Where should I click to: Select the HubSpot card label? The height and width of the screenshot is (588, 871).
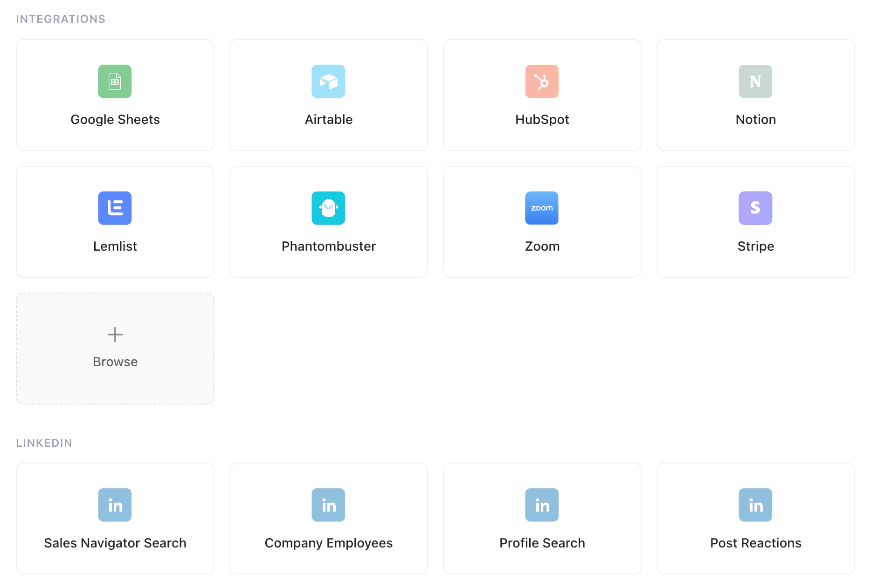point(542,120)
